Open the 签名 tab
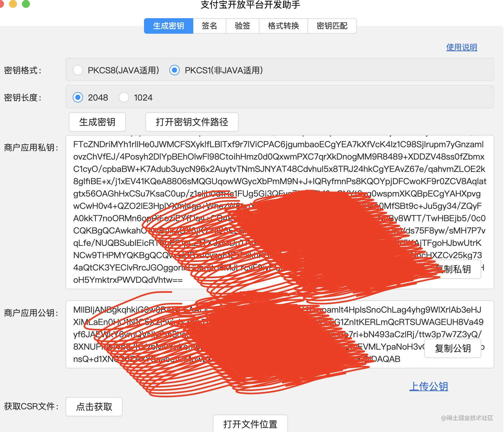The height and width of the screenshot is (432, 504). point(210,26)
